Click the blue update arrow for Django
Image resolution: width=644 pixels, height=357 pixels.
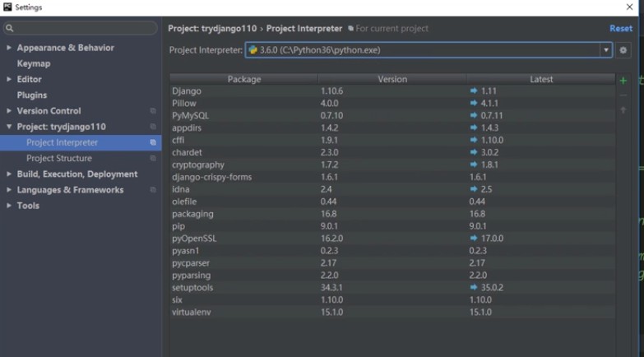(474, 91)
